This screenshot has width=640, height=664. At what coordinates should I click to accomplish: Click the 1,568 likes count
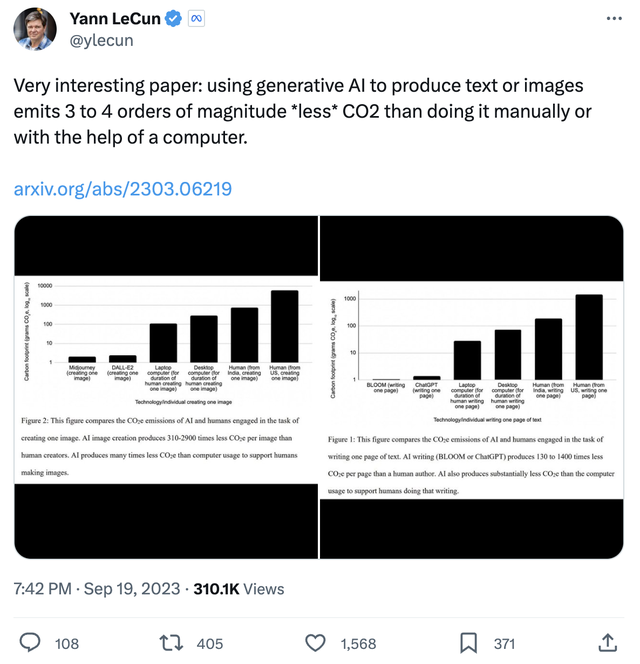coord(358,643)
